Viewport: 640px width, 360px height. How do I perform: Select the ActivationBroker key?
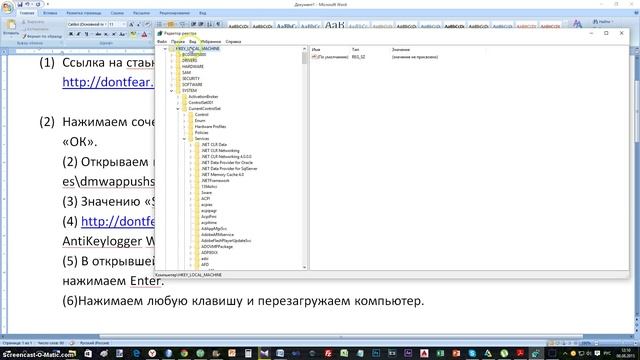click(x=203, y=97)
